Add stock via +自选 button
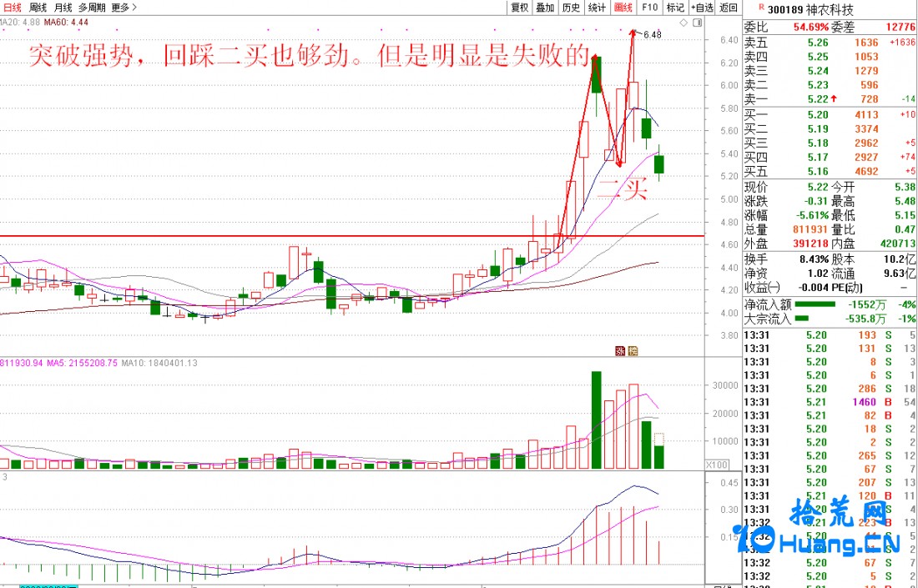The height and width of the screenshot is (588, 918). pos(702,8)
